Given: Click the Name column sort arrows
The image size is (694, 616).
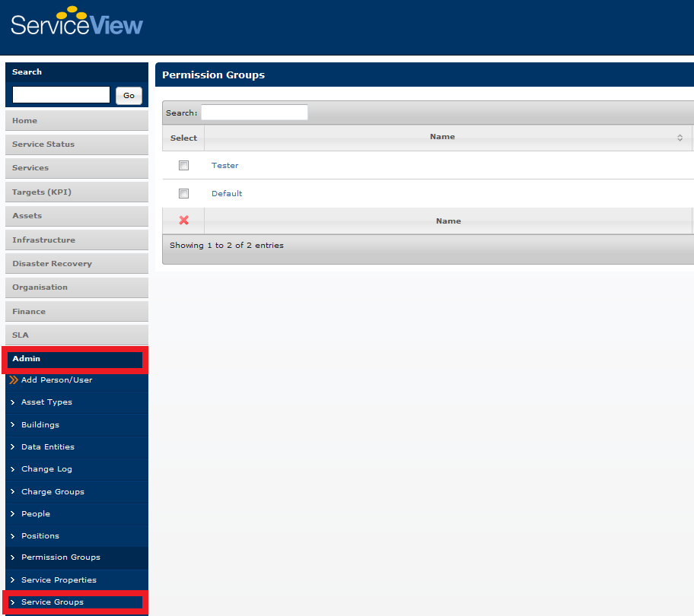Looking at the screenshot, I should click(x=680, y=138).
